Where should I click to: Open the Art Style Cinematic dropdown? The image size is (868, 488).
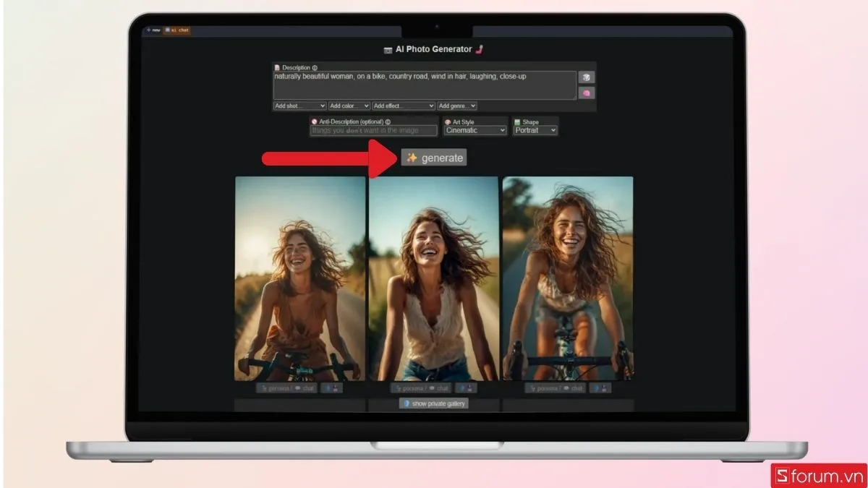(476, 131)
